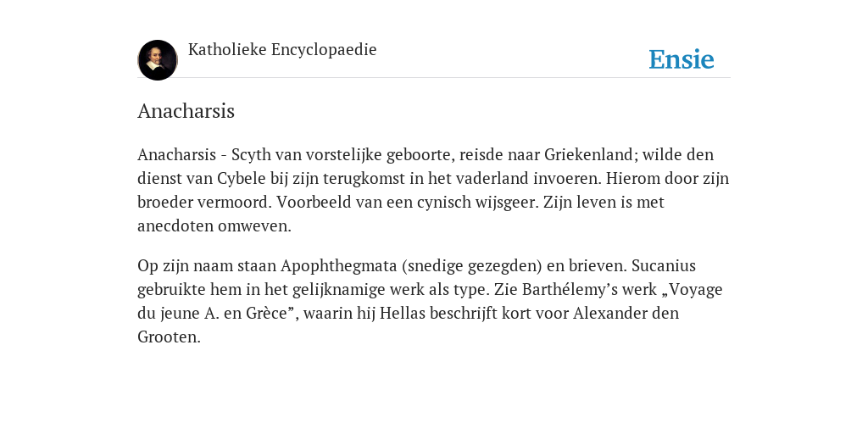Click the horizontal divider line under header

click(x=434, y=77)
